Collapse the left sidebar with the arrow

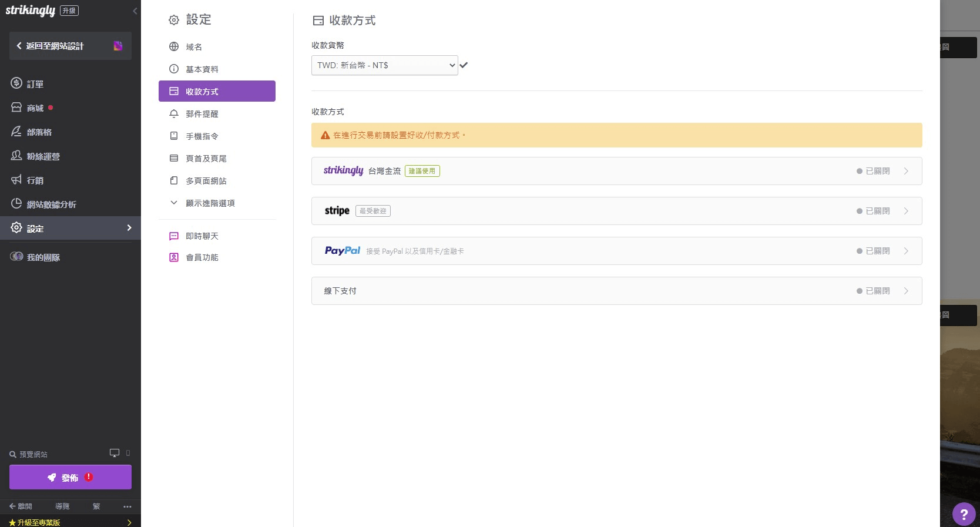coord(135,11)
